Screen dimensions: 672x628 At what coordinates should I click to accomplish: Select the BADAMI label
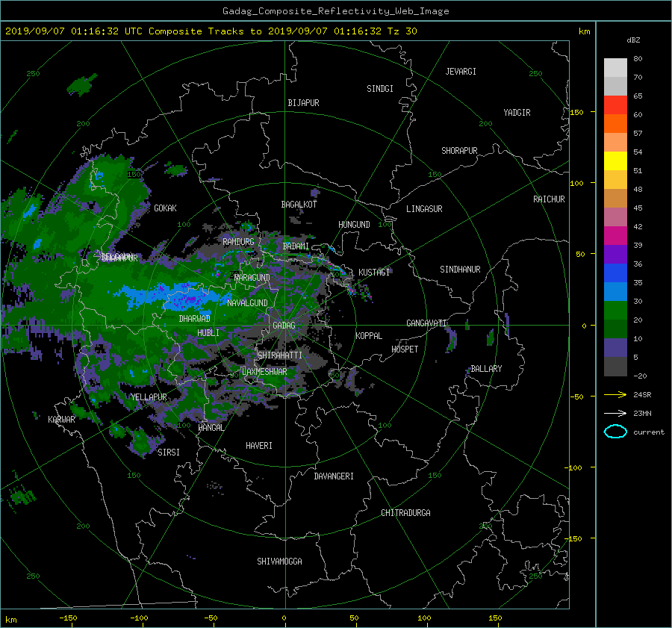click(x=296, y=246)
